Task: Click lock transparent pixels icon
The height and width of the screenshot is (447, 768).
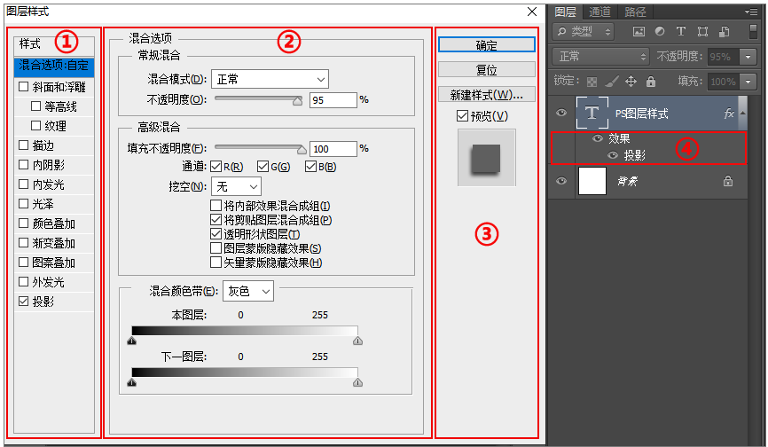Action: pyautogui.click(x=592, y=81)
